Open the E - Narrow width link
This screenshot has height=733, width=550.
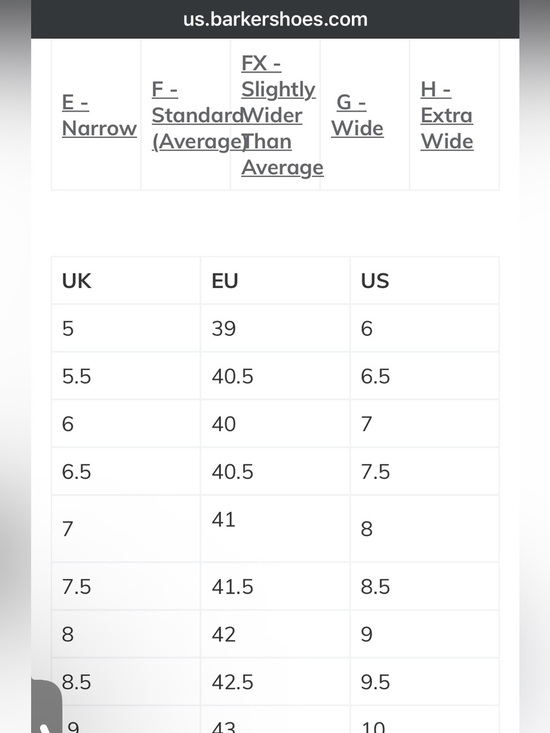tap(99, 115)
